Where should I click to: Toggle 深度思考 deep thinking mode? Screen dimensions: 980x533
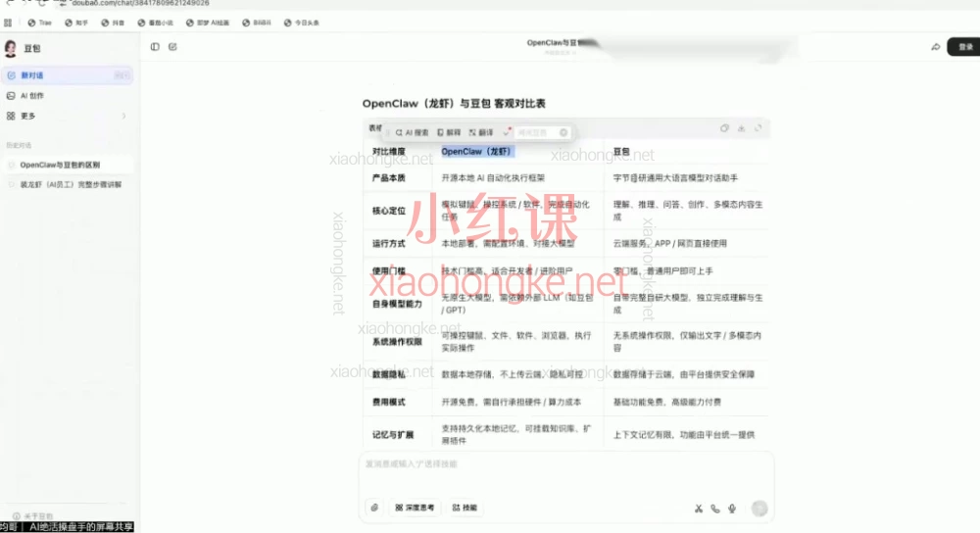coord(415,508)
